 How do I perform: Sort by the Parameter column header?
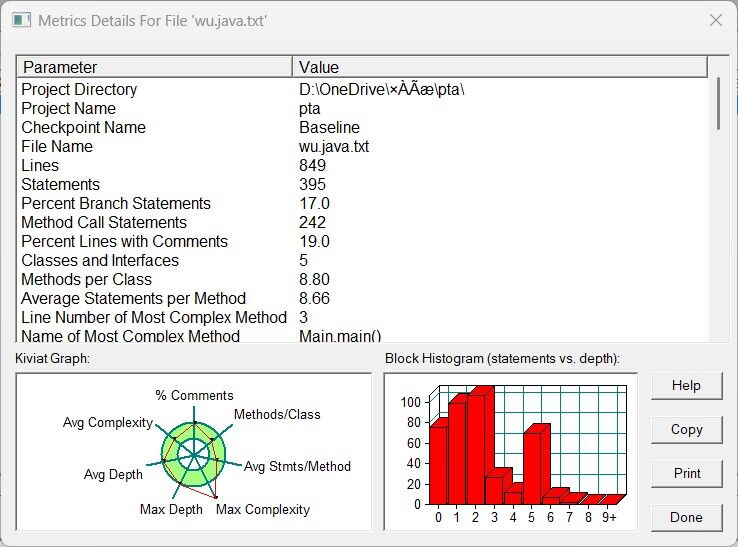click(154, 67)
